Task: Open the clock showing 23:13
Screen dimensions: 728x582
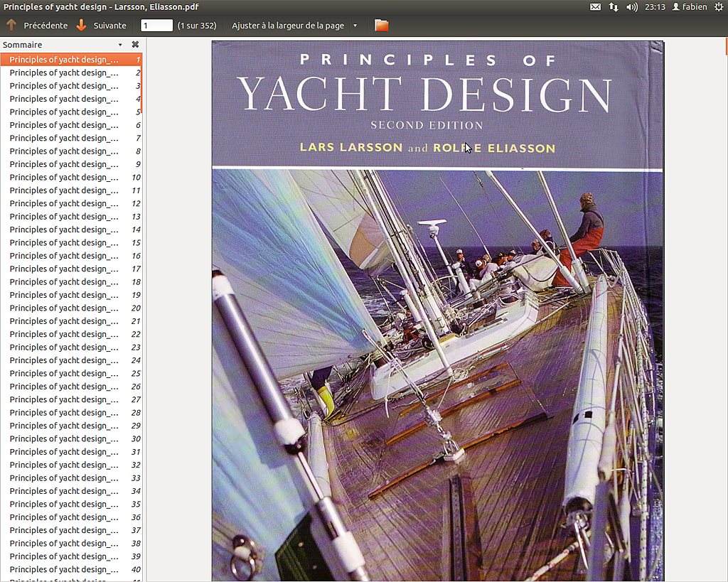Action: pyautogui.click(x=655, y=7)
